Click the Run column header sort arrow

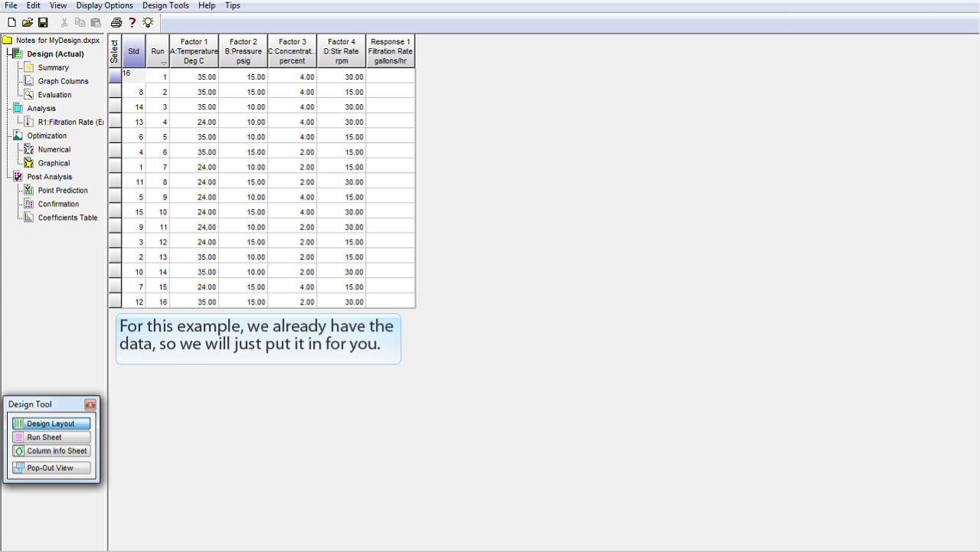point(163,63)
